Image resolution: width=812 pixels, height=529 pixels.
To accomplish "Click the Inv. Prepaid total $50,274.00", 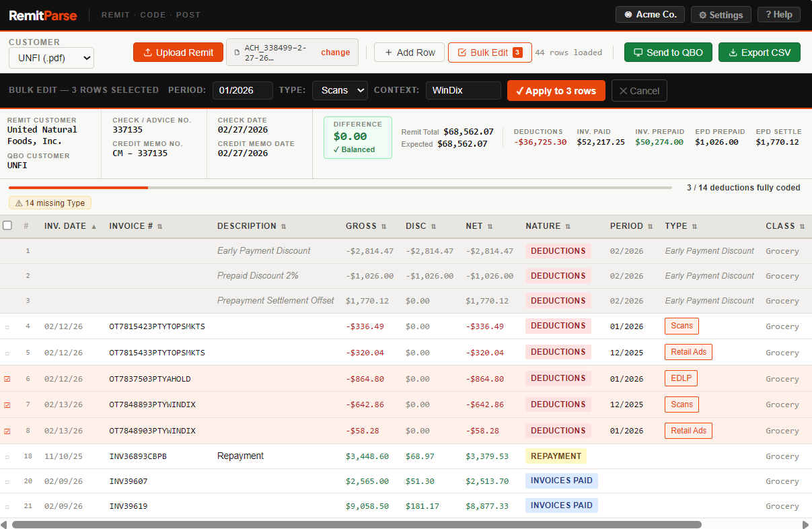I will click(x=659, y=142).
